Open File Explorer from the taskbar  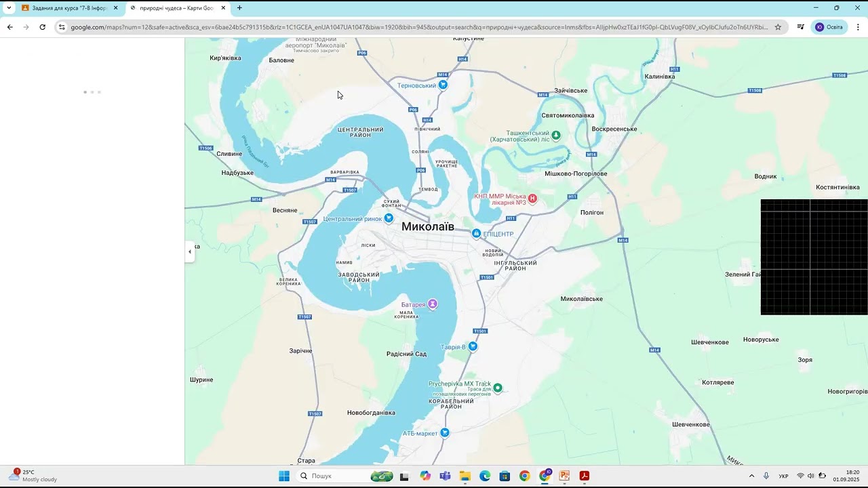tap(465, 476)
